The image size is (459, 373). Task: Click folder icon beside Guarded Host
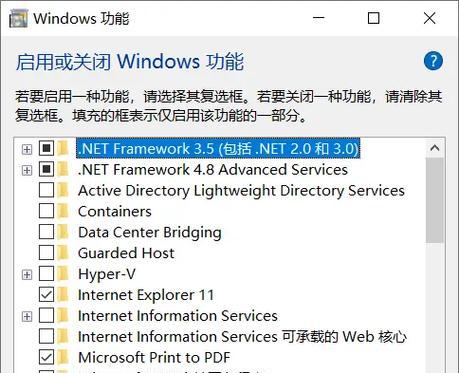pyautogui.click(x=62, y=253)
